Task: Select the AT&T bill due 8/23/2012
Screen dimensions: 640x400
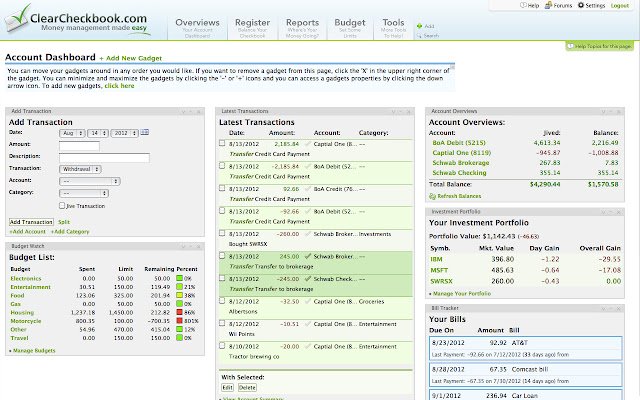Action: tap(526, 348)
